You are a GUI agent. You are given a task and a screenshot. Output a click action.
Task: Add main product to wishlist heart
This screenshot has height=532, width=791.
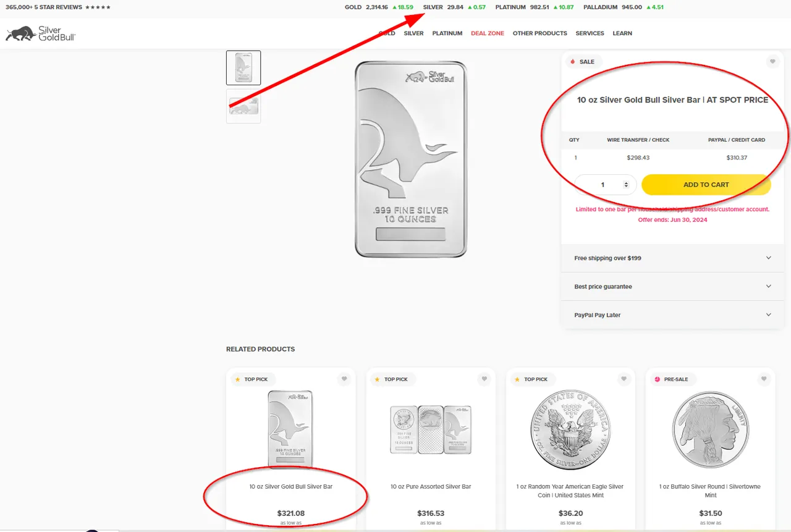click(x=772, y=62)
